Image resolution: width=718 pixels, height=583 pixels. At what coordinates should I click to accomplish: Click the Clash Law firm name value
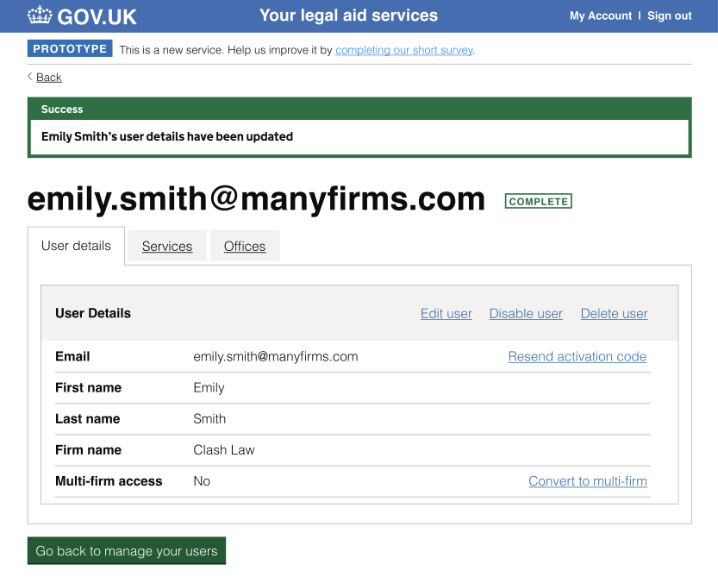pyautogui.click(x=224, y=450)
